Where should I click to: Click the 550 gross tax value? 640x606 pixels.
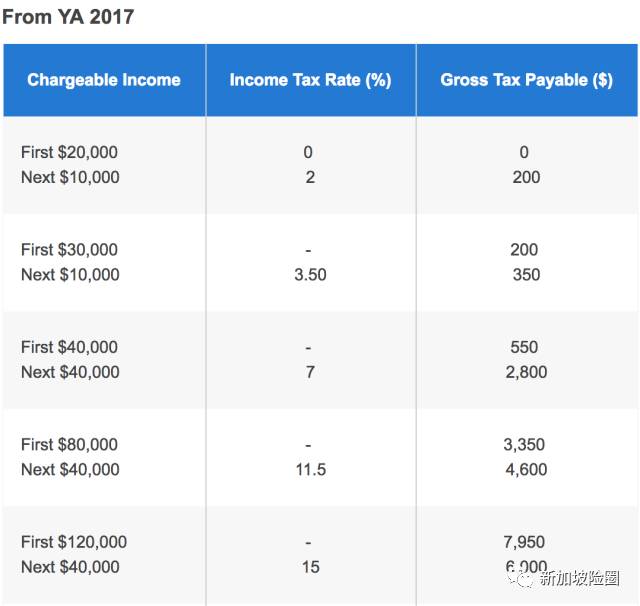pyautogui.click(x=524, y=347)
